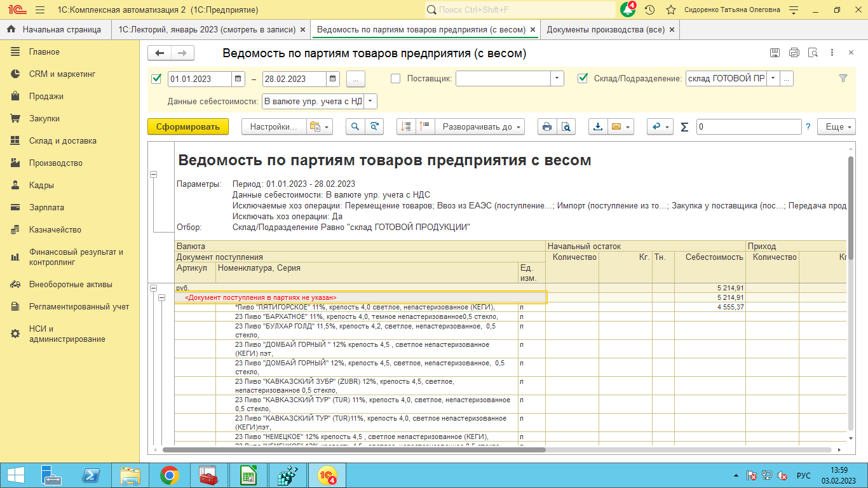Close the Ведомость по партиям tab

(532, 29)
